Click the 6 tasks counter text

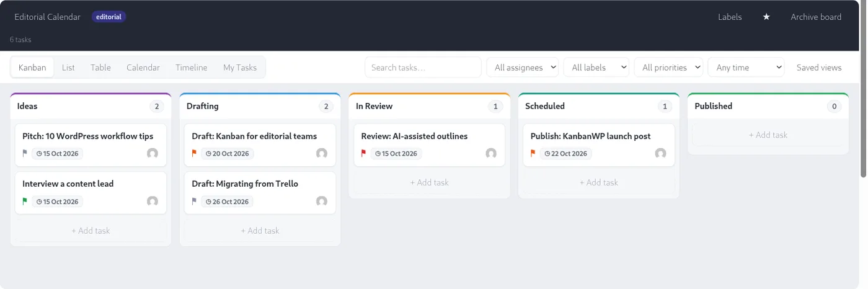click(x=20, y=40)
